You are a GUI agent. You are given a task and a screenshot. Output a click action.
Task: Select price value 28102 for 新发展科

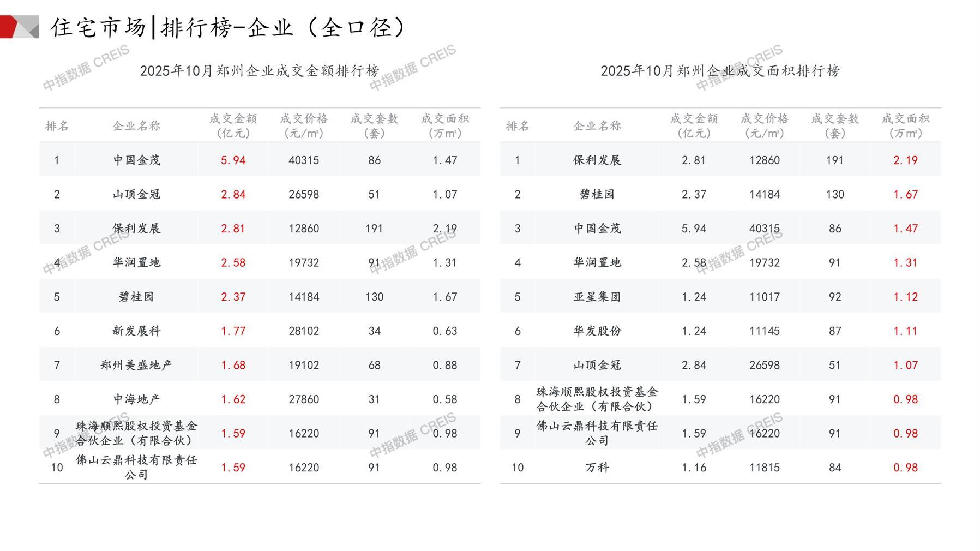click(x=304, y=331)
